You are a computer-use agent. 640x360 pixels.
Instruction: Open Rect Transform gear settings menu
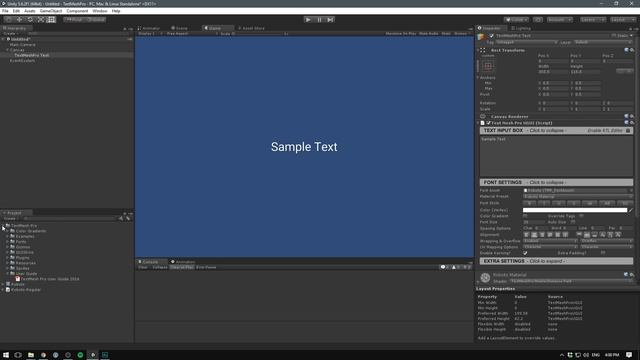tap(632, 50)
